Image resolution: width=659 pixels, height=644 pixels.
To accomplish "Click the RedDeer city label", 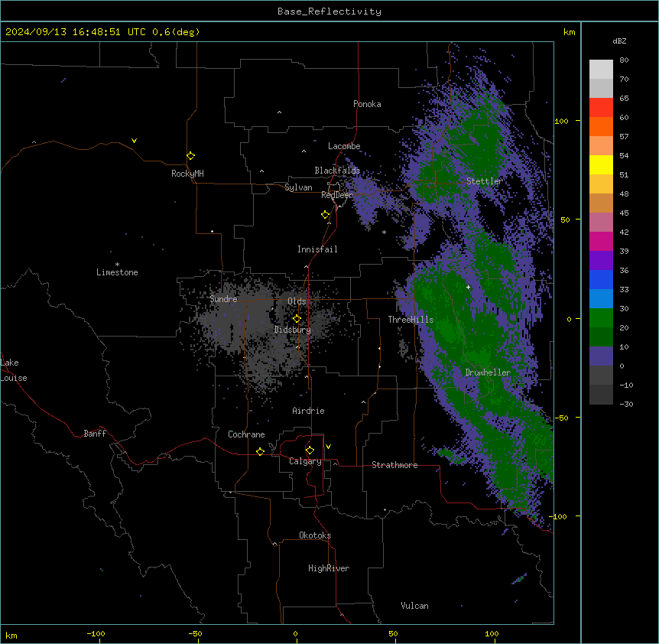I will tap(337, 195).
